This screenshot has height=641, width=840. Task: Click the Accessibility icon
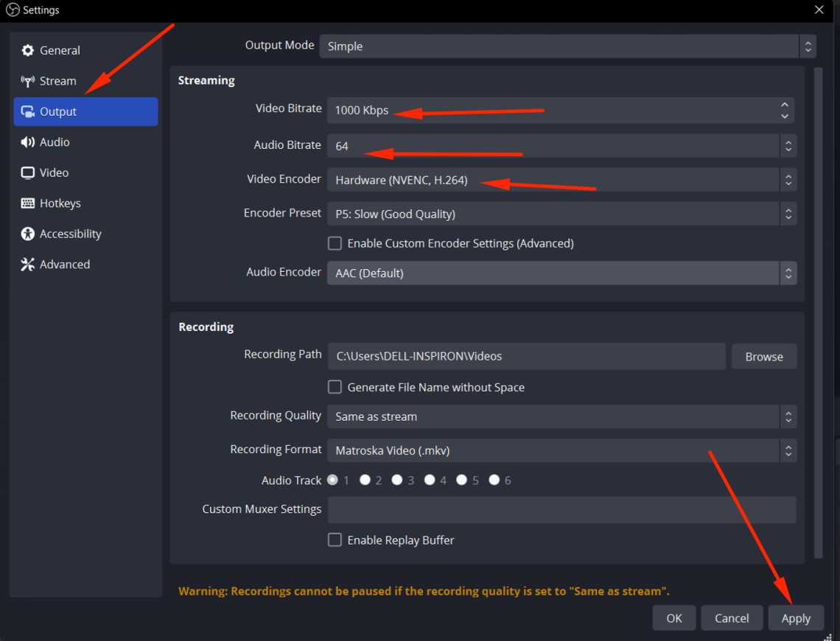coord(27,234)
